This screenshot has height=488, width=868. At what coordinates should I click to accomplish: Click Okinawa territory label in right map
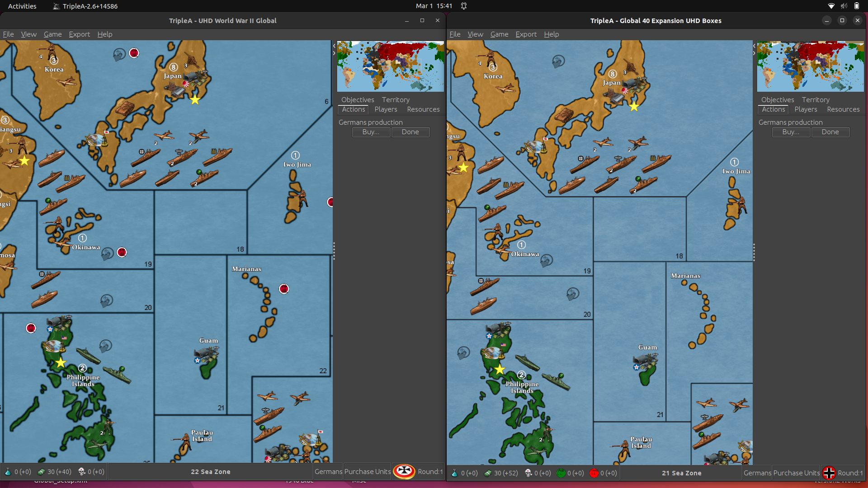pyautogui.click(x=525, y=254)
